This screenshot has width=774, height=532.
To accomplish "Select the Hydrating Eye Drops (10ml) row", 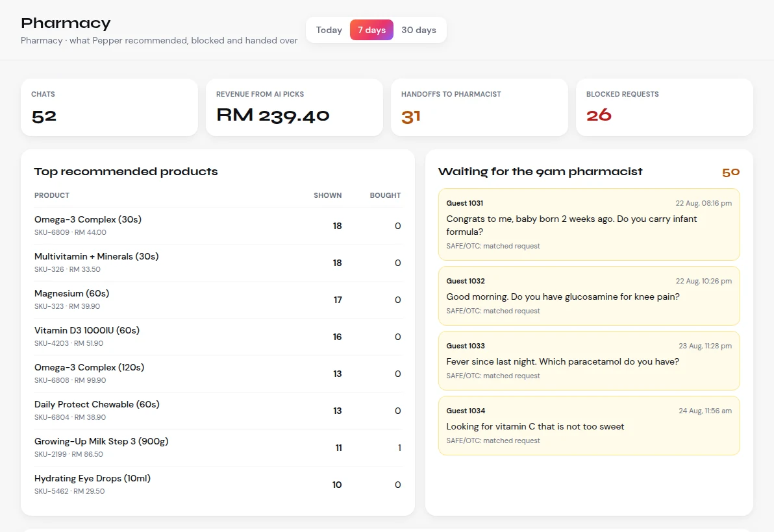I will [218, 485].
